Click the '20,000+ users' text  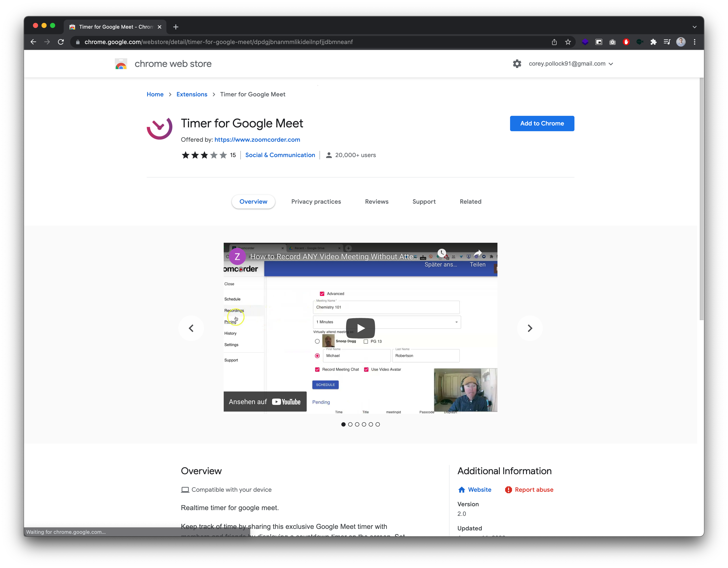tap(355, 155)
